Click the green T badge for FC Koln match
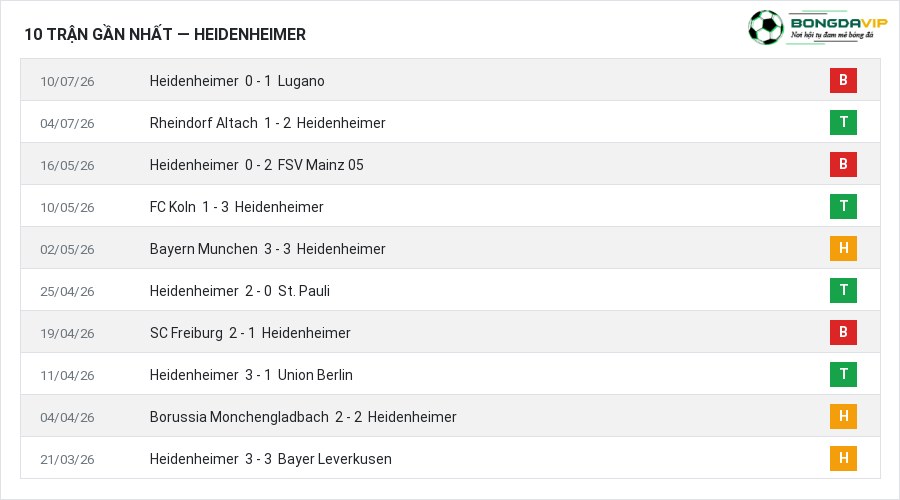 [843, 206]
